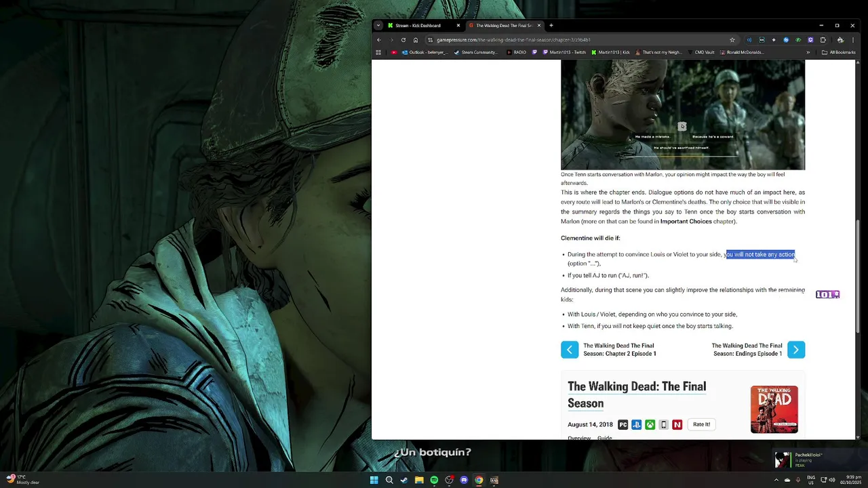The width and height of the screenshot is (868, 488).
Task: Open the weather widget showing 17°C
Action: [x=23, y=480]
